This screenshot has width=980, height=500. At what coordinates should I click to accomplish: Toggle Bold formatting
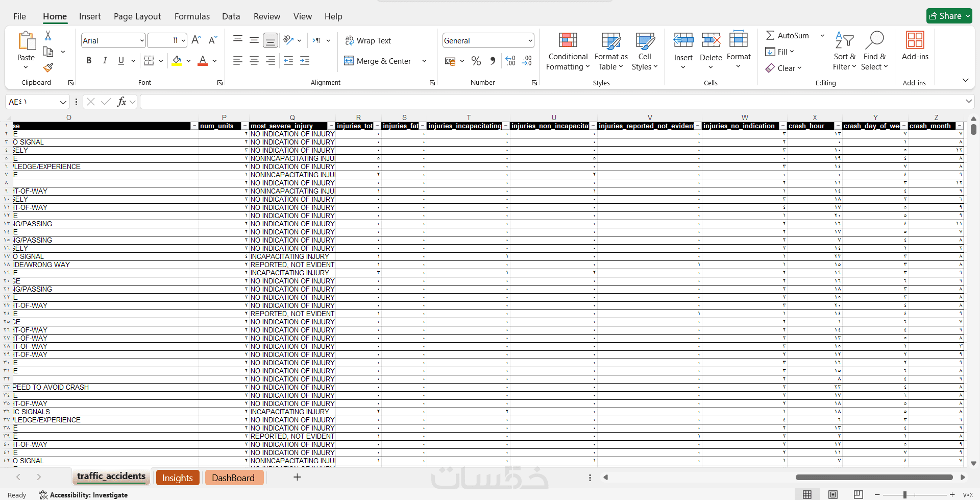coord(89,61)
